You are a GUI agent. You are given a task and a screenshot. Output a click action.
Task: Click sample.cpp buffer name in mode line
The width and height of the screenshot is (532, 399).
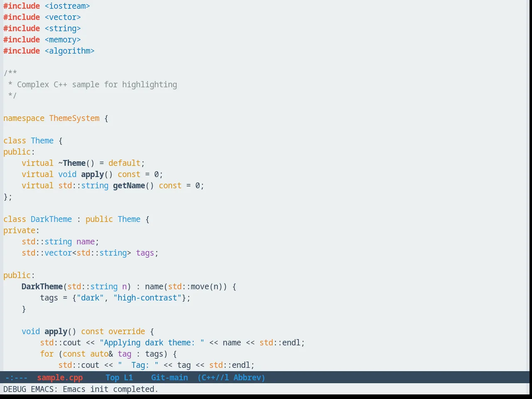[x=60, y=377]
